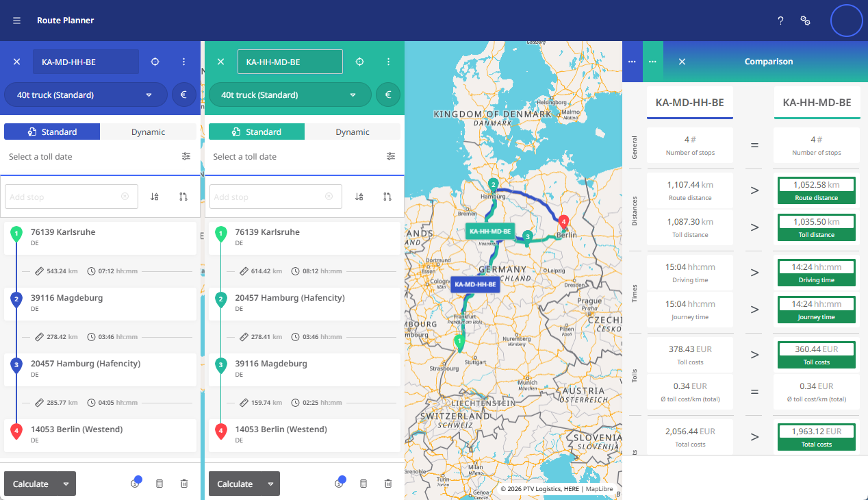Switch to Dynamic mode in KA-MD-HH-BE panel

[148, 132]
